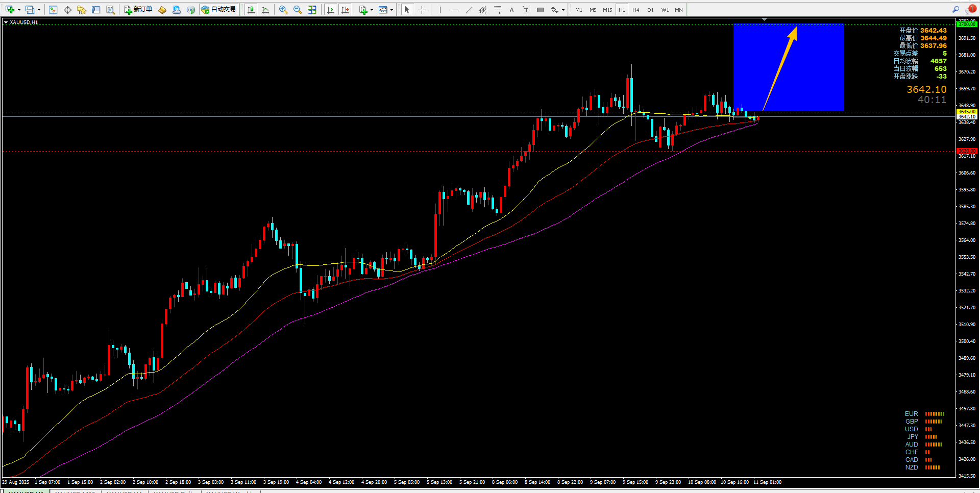Image resolution: width=980 pixels, height=493 pixels.
Task: Switch to the D1 timeframe
Action: pyautogui.click(x=650, y=10)
